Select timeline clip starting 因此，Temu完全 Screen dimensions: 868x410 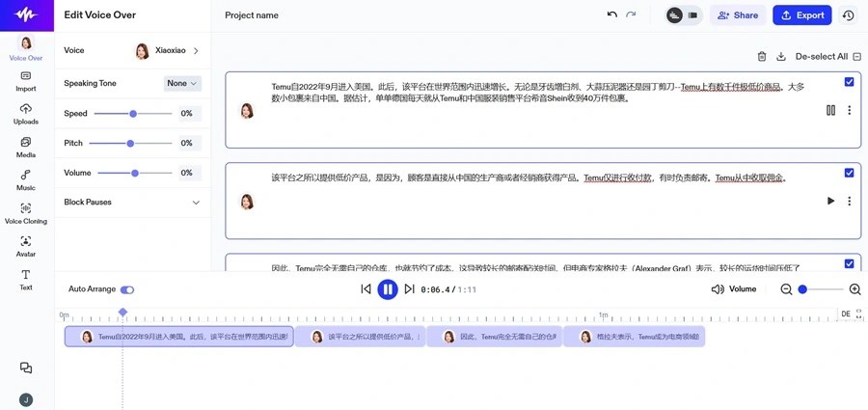[x=495, y=337]
